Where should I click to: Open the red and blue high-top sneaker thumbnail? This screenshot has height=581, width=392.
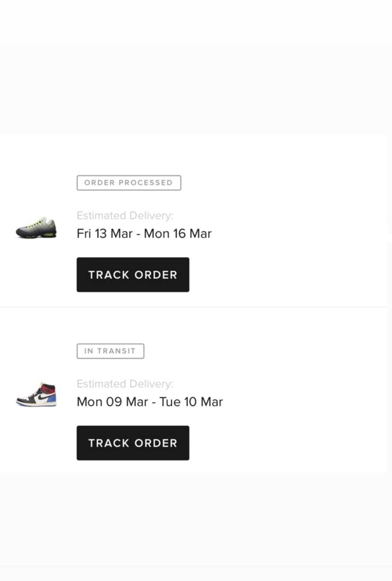36,395
